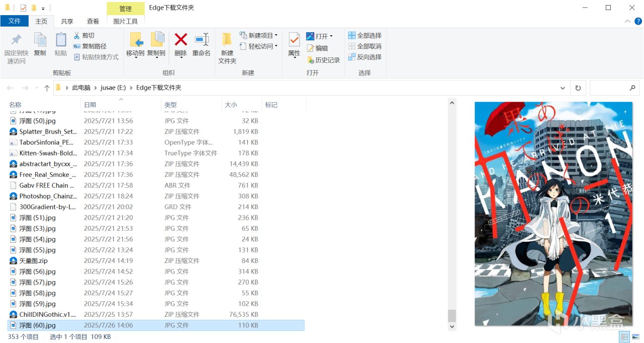This screenshot has height=343, width=644.
Task: Click the manga cover preview image
Action: click(553, 214)
